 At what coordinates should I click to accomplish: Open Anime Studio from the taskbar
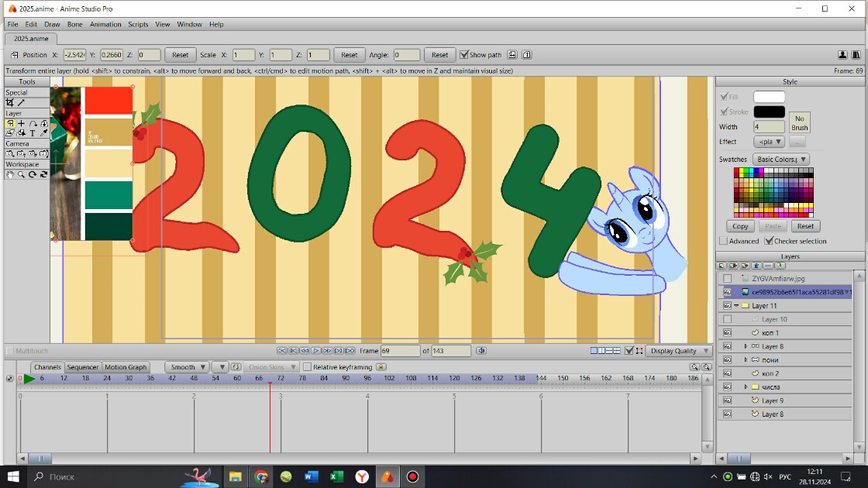(x=387, y=476)
